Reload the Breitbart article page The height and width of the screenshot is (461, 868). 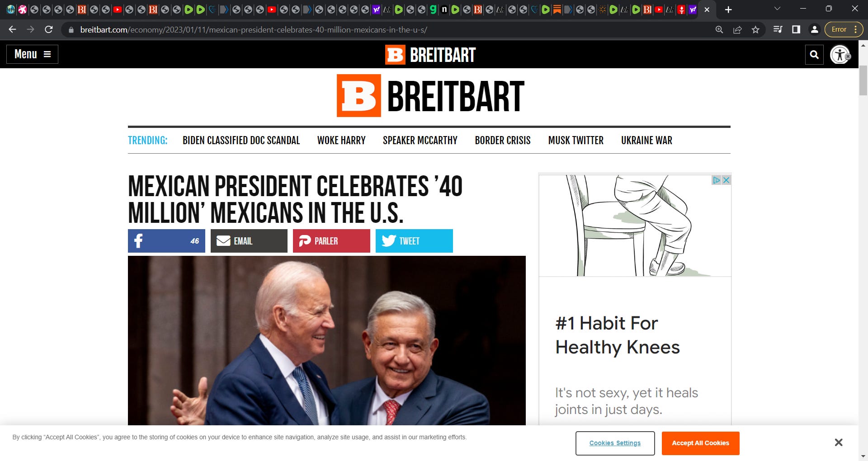pos(49,29)
